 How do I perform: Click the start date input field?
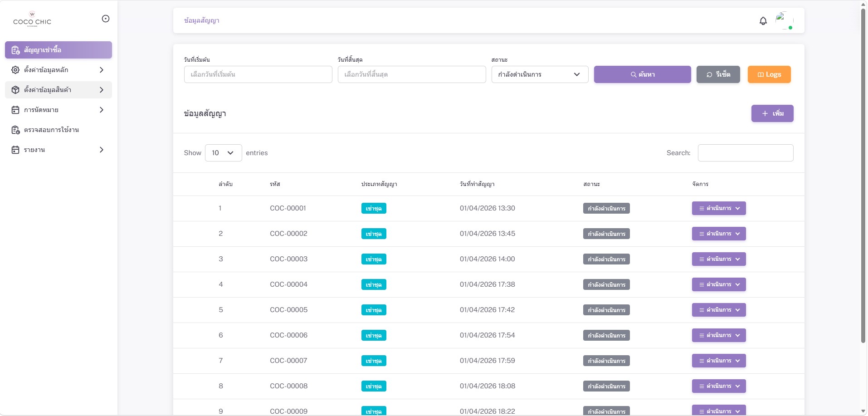(x=258, y=74)
